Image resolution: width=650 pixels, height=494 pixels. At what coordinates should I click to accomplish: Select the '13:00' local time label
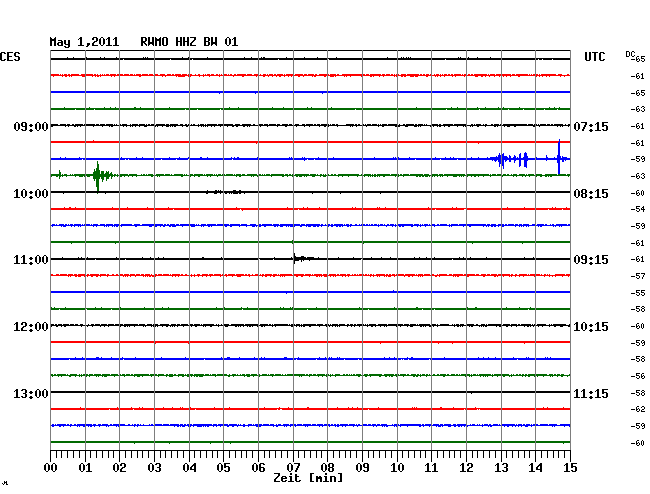click(x=31, y=393)
